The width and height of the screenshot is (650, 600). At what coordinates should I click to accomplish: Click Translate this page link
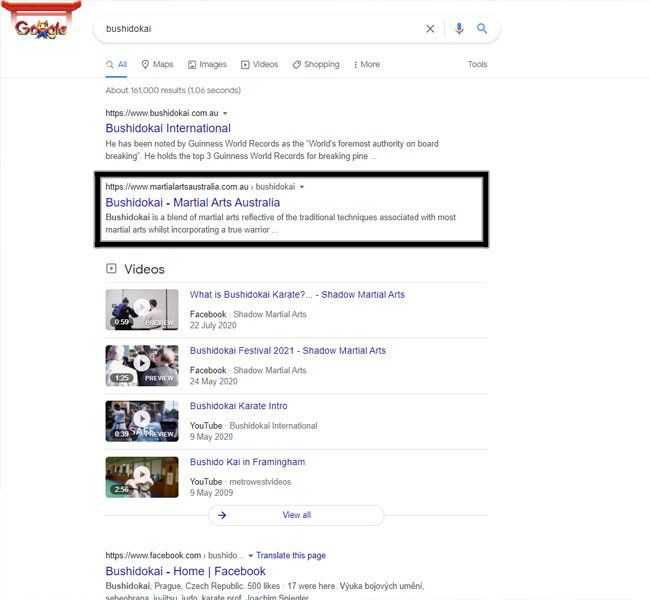click(291, 556)
